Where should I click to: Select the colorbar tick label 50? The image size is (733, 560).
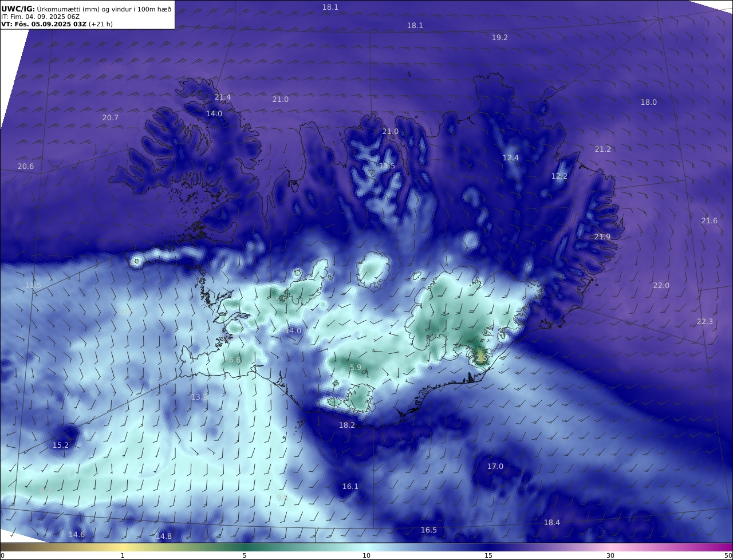click(728, 555)
